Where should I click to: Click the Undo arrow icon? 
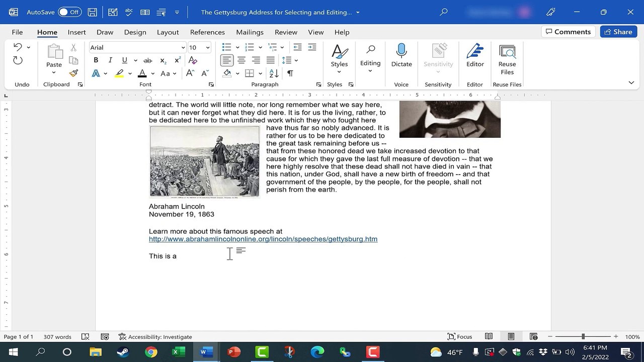point(18,47)
